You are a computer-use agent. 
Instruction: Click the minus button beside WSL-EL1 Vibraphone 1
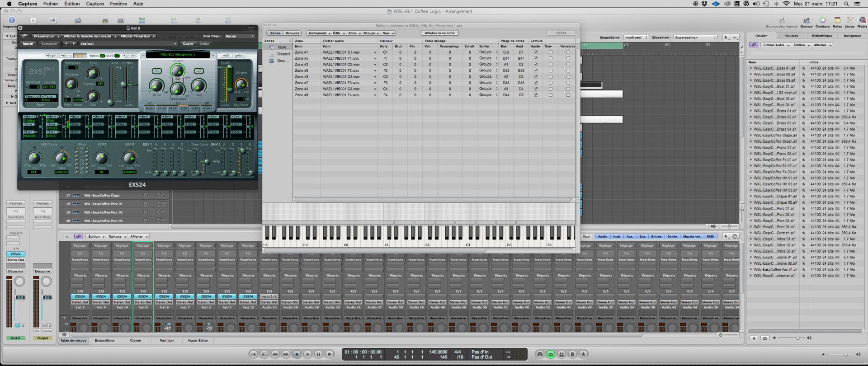[x=143, y=56]
